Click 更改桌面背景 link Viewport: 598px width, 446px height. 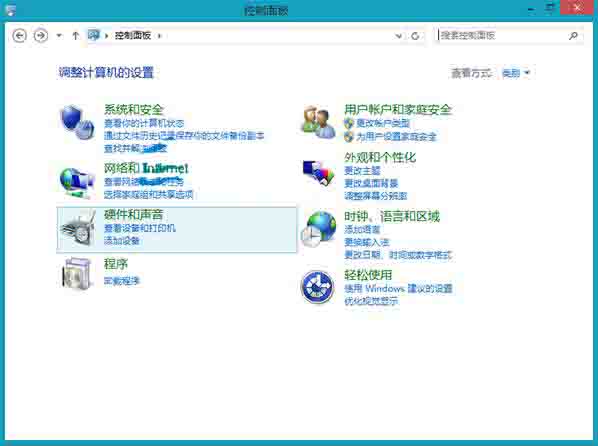371,184
